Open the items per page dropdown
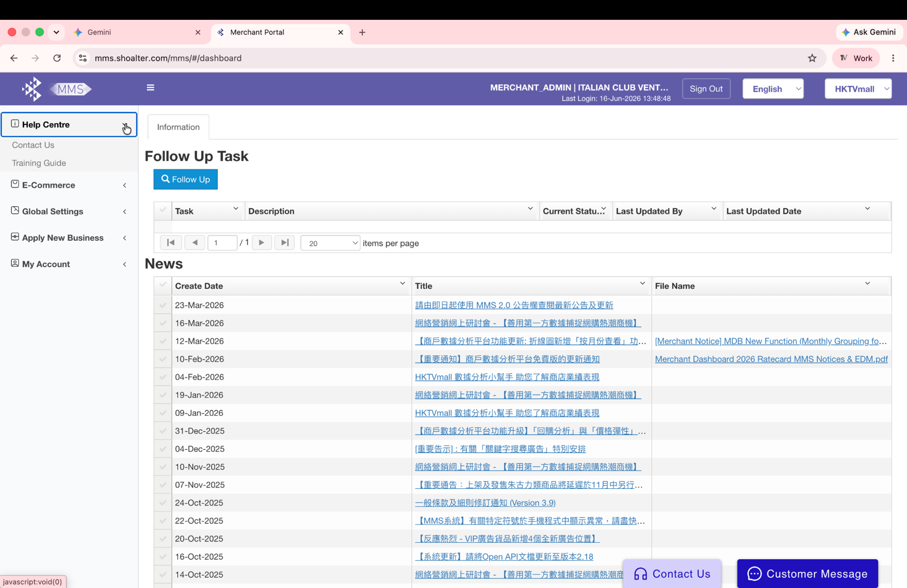This screenshot has width=907, height=588. [x=330, y=243]
